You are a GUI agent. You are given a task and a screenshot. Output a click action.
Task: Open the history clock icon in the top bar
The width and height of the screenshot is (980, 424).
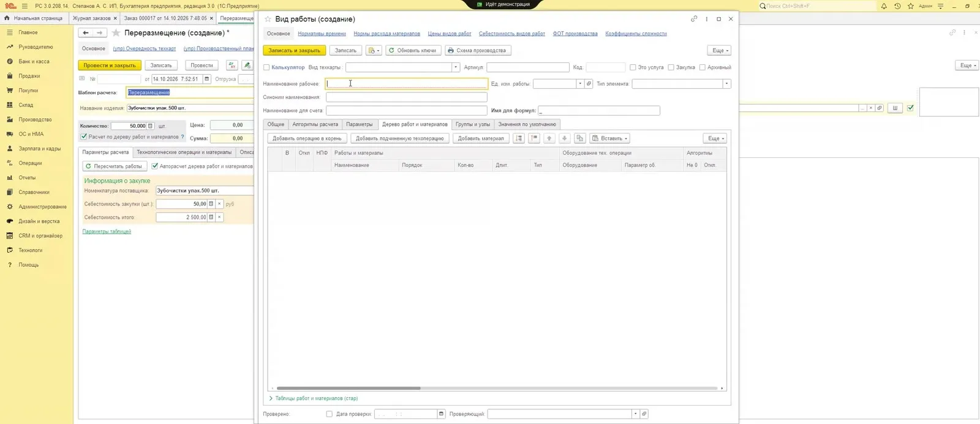pos(897,6)
